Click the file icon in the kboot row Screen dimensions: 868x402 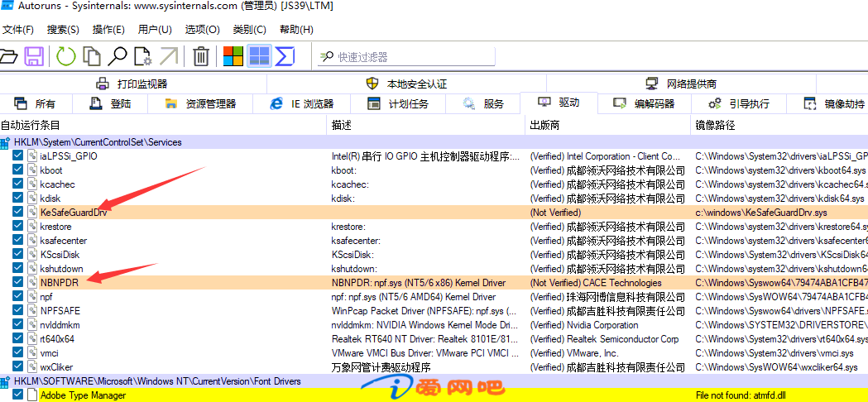[x=32, y=170]
